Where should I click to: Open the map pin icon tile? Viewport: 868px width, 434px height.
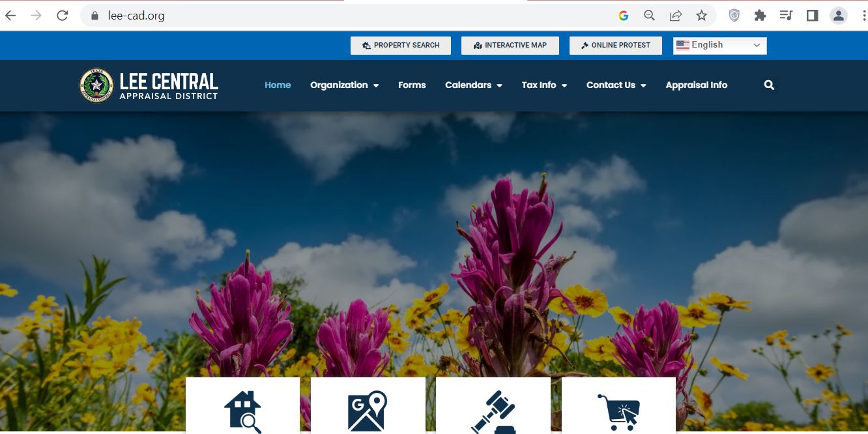[368, 405]
